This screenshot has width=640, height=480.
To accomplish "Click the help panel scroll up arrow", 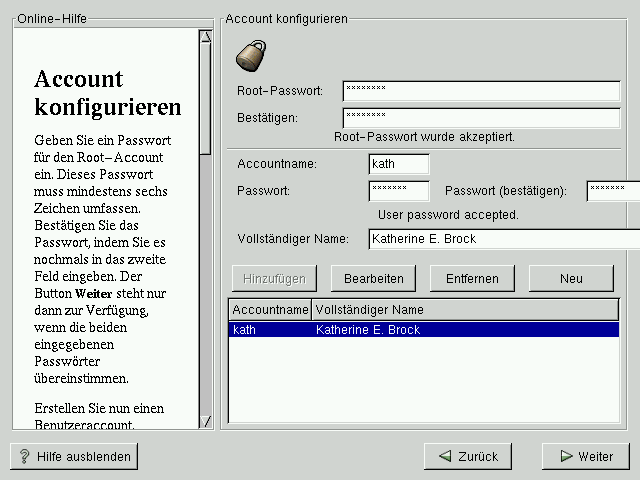I will point(205,38).
